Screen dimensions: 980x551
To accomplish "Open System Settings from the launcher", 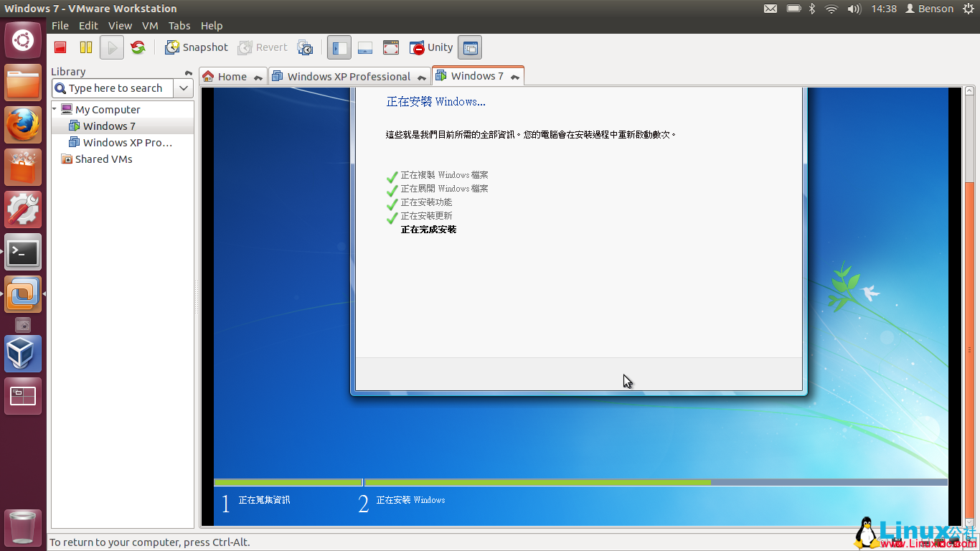I will click(24, 209).
